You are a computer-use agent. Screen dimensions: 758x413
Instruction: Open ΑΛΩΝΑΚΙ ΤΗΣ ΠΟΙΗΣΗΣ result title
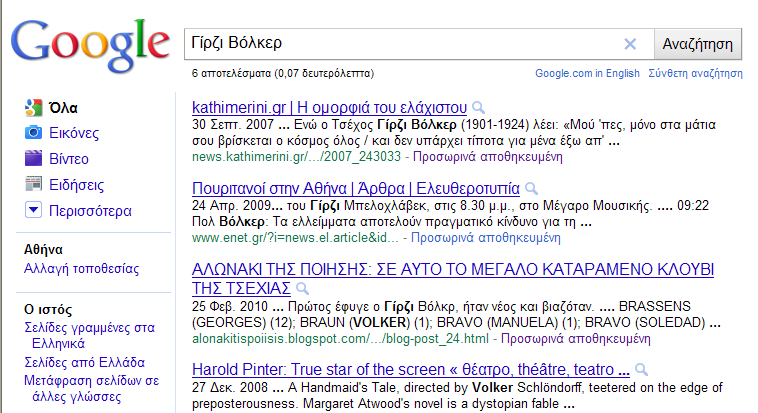pyautogui.click(x=453, y=278)
